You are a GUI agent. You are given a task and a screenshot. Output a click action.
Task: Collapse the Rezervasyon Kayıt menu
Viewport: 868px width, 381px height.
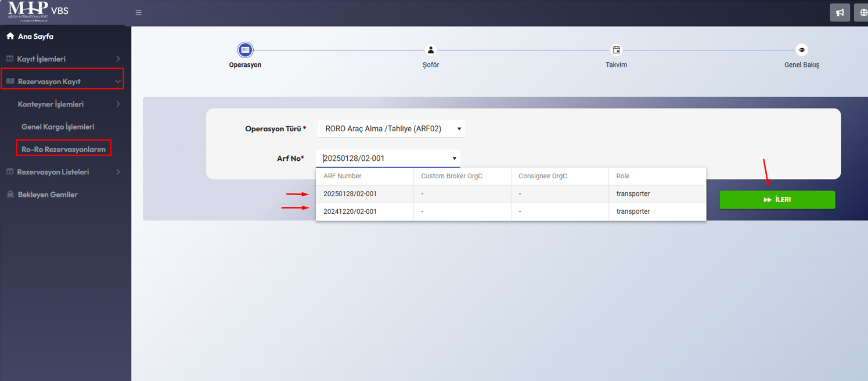tap(62, 81)
